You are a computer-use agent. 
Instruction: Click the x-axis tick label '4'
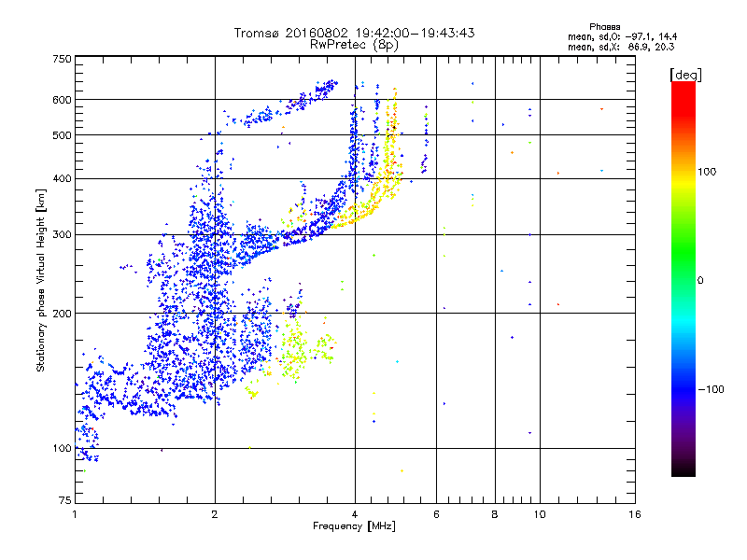(355, 514)
